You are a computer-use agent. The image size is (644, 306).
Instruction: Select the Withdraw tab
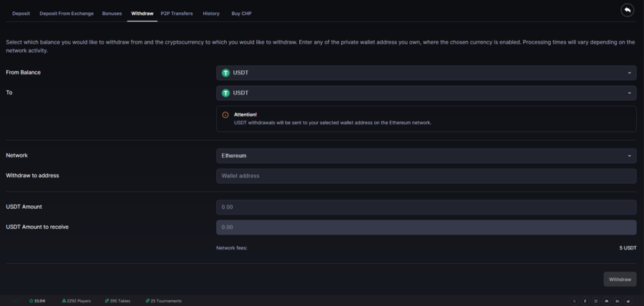(142, 14)
